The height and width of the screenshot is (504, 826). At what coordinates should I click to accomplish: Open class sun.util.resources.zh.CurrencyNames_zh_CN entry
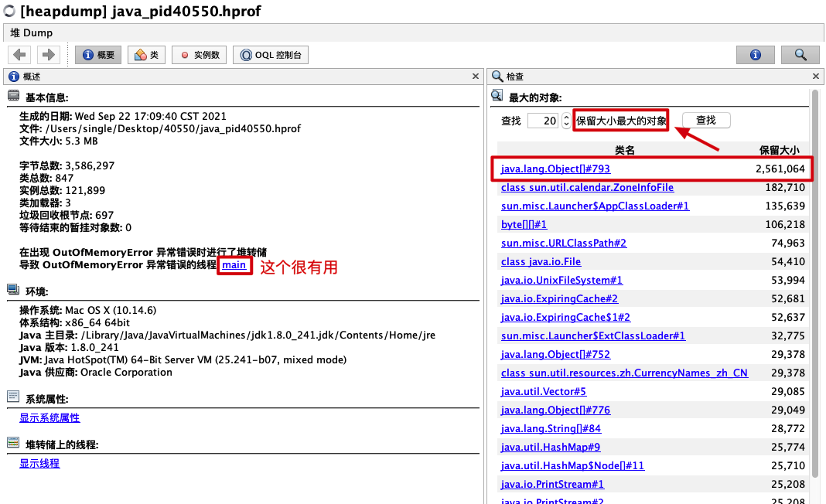[x=624, y=373]
